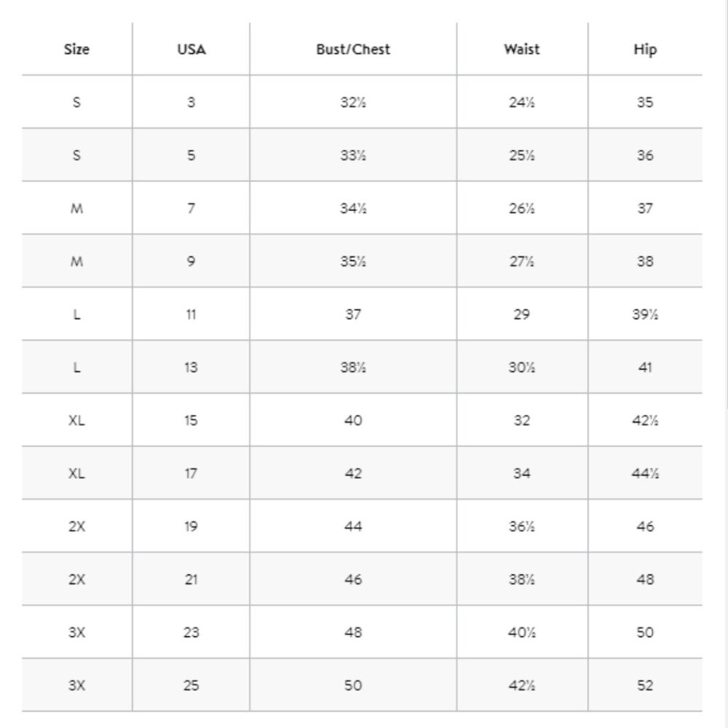This screenshot has height=728, width=728.
Task: Select the Bust/Chest column header
Action: tap(353, 50)
